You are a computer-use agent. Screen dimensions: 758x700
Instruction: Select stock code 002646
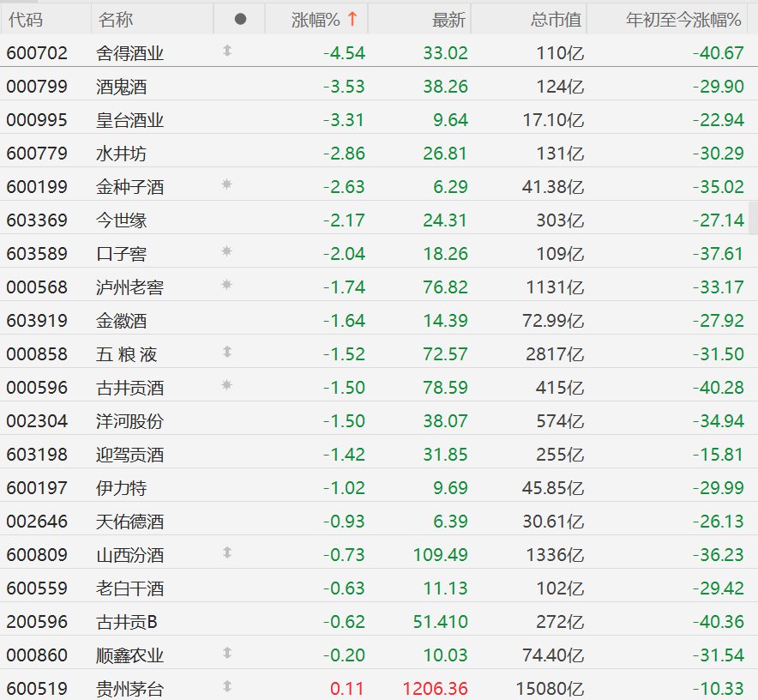point(37,521)
